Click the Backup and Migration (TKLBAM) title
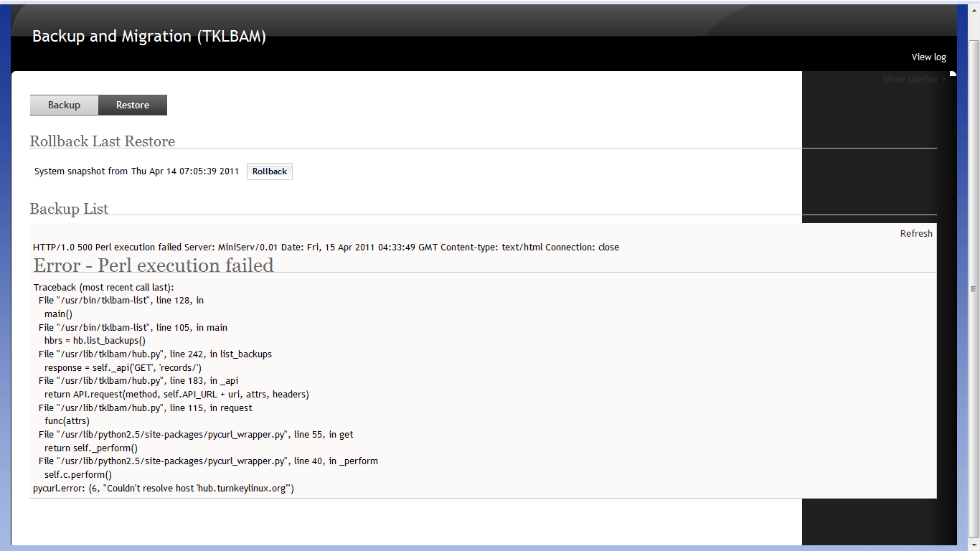 click(149, 36)
